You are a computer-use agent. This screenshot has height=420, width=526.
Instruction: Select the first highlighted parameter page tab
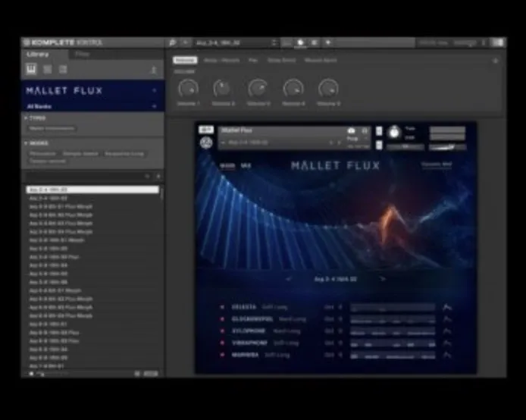pyautogui.click(x=185, y=61)
